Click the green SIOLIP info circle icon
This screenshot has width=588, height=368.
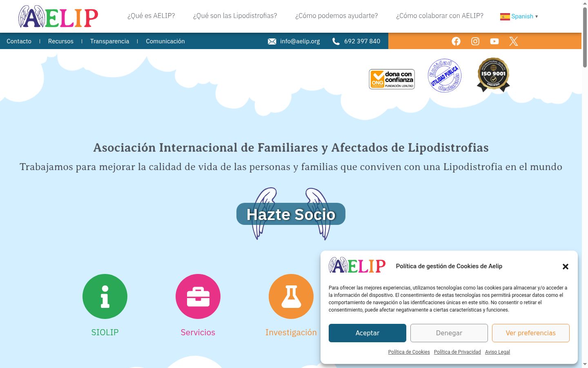105,296
